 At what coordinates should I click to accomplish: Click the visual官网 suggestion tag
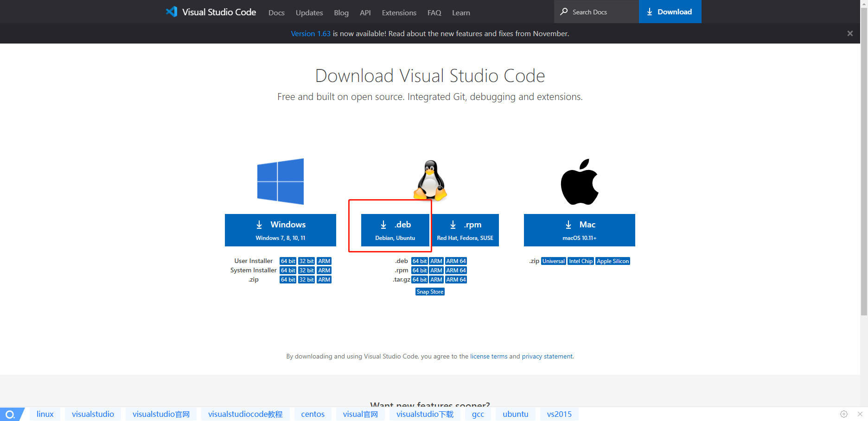[360, 414]
